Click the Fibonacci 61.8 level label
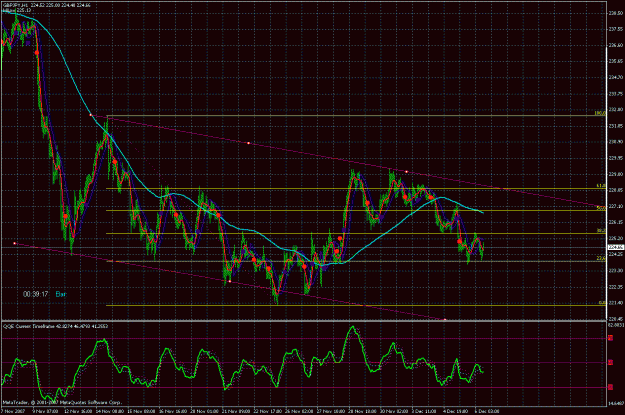 pos(601,186)
